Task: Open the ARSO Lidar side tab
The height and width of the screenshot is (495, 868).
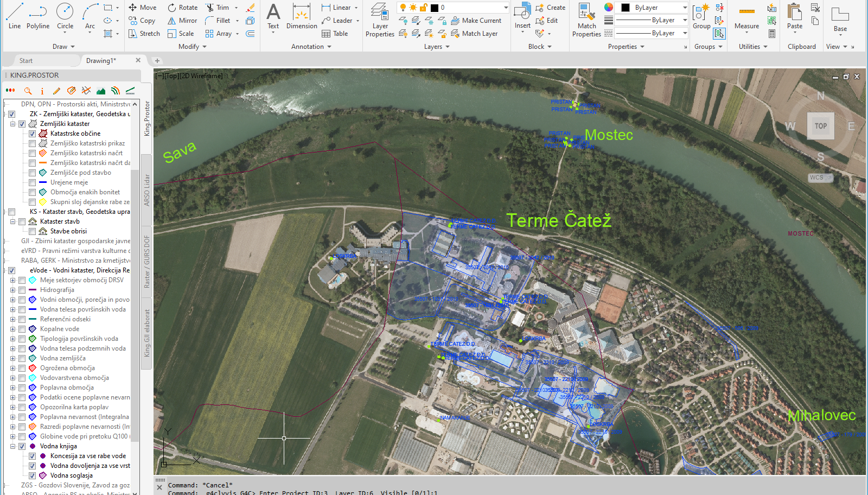Action: [146, 190]
